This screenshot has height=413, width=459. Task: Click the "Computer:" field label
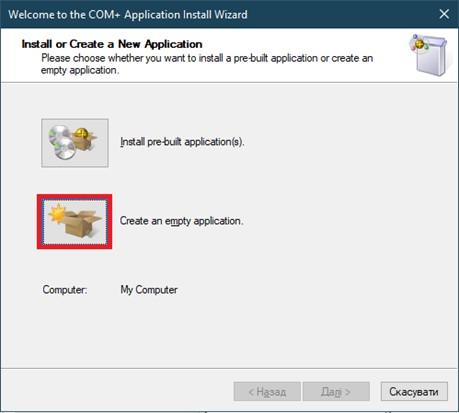(65, 290)
